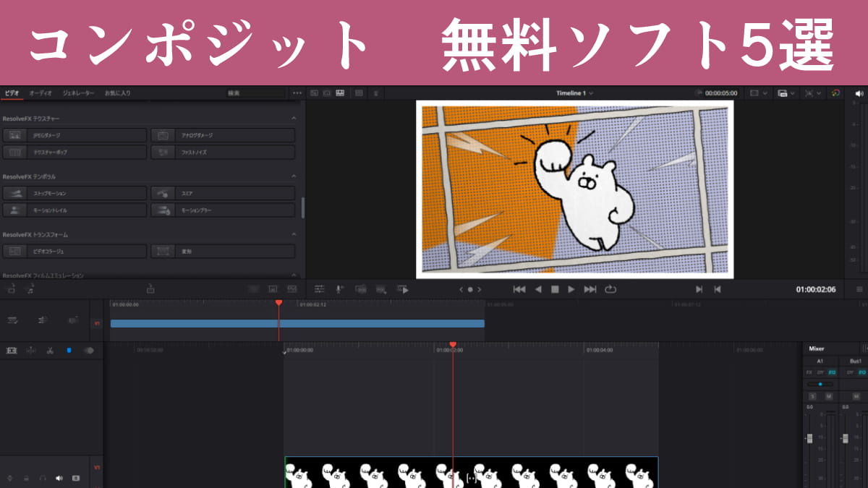Jump to the next marker arrow

(x=479, y=289)
